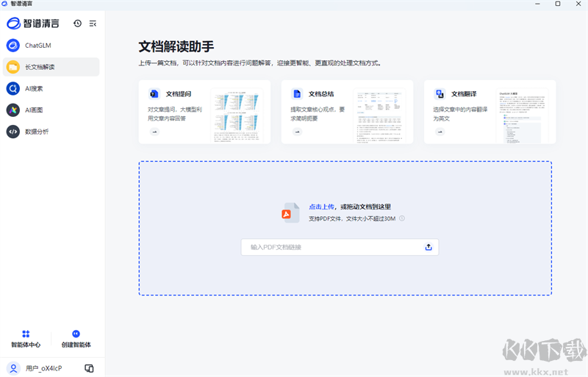Open AI画图 in the sidebar
588x377 pixels.
(x=51, y=110)
